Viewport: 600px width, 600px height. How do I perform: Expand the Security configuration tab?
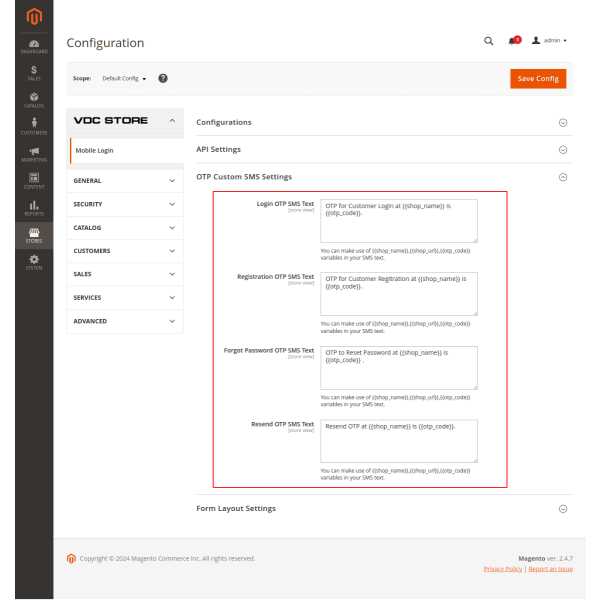[125, 204]
